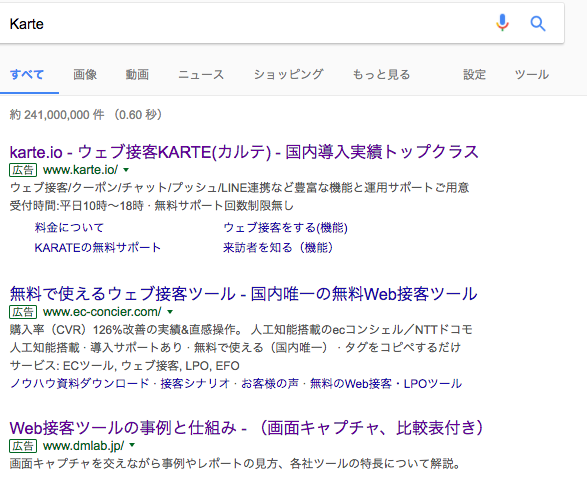Click the 受付時間:平日10時〜18時 description line

point(152,206)
